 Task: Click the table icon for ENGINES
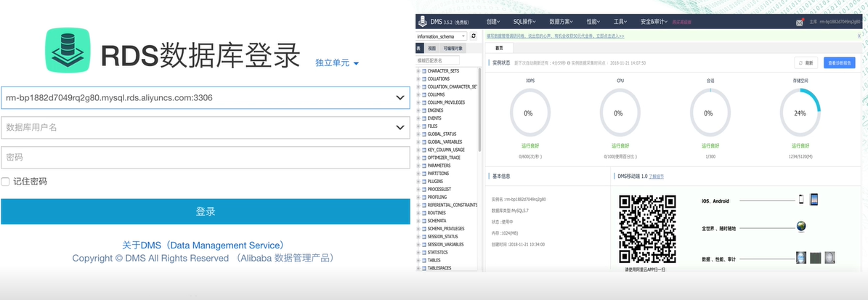pos(424,110)
